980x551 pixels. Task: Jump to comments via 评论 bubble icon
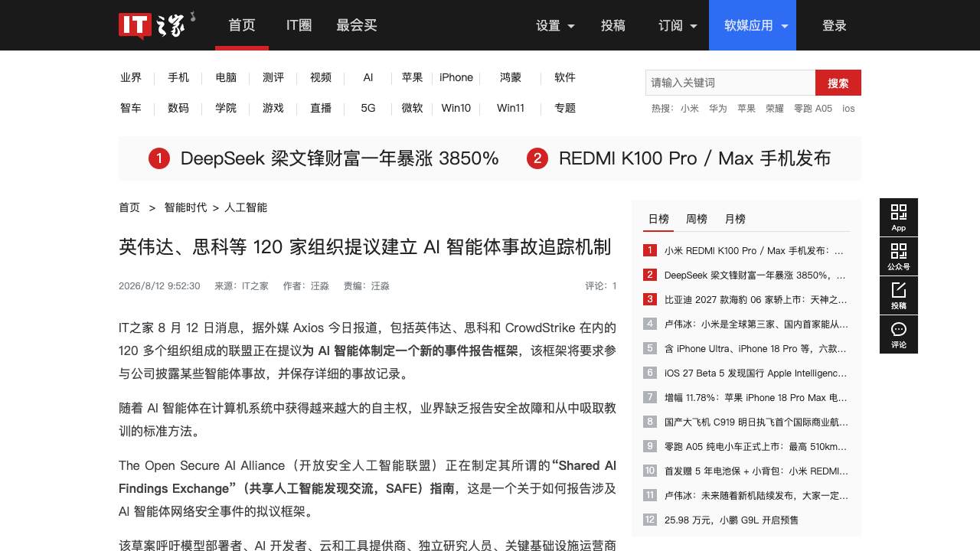click(899, 334)
